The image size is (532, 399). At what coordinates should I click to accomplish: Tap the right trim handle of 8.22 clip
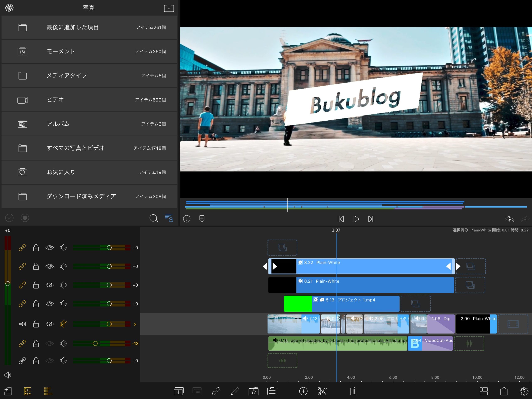tap(448, 266)
